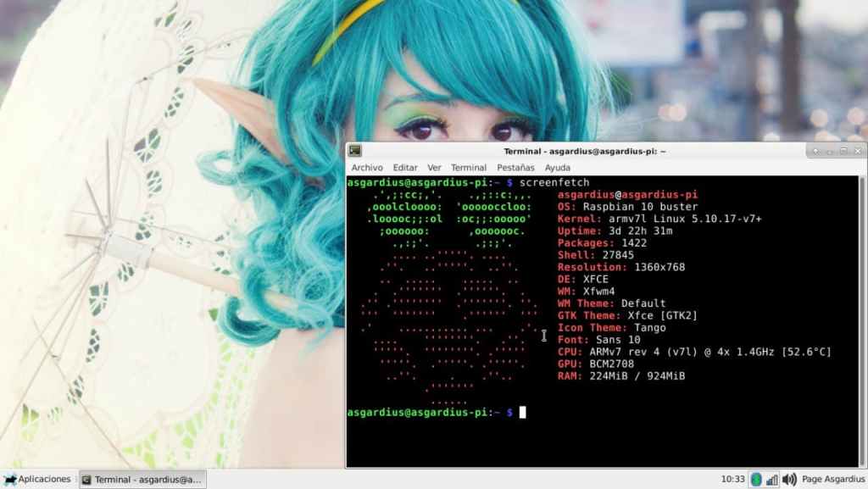Open the Aplicaciones menu in the panel
The image size is (868, 489).
click(x=37, y=480)
